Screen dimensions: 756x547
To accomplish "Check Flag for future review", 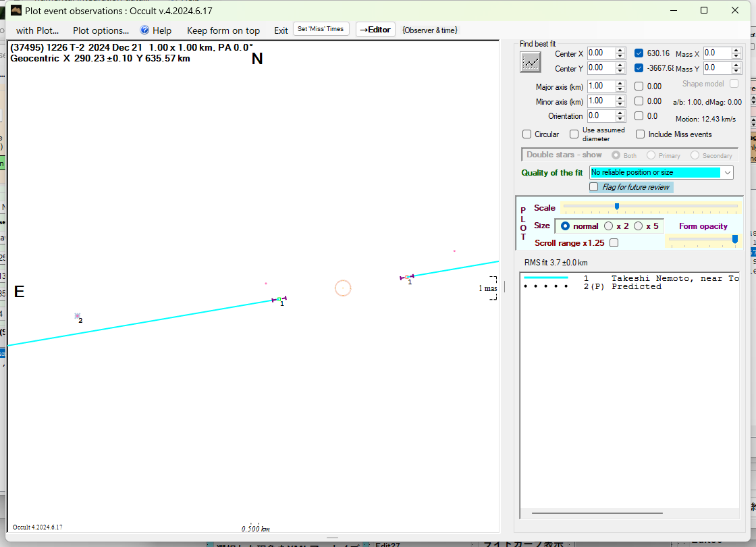I will 594,187.
